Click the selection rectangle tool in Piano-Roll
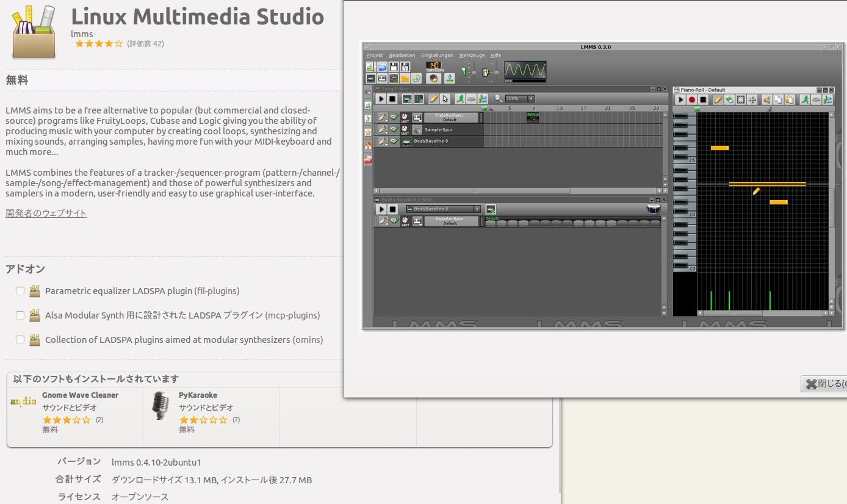Viewport: 847px width, 504px height. 741,99
